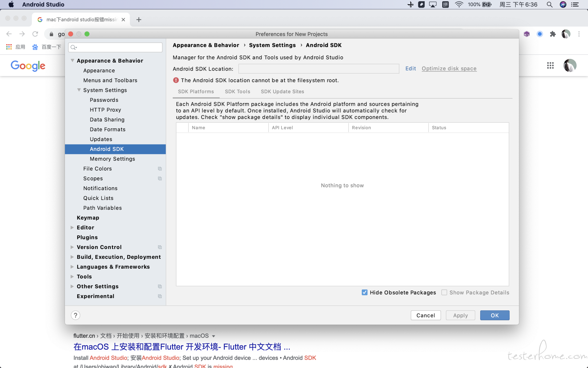Click Google account avatar on the page
This screenshot has width=588, height=368.
pyautogui.click(x=570, y=65)
